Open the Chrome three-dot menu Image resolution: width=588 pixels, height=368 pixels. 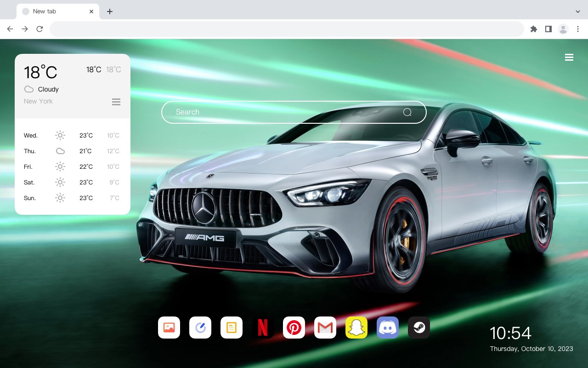[x=578, y=29]
